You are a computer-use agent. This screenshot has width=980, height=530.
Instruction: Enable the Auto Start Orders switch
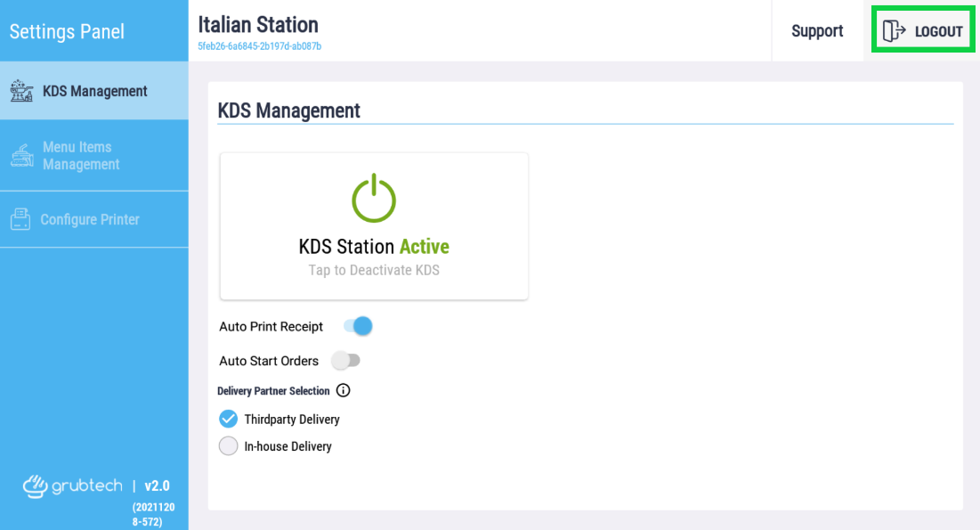coord(345,361)
